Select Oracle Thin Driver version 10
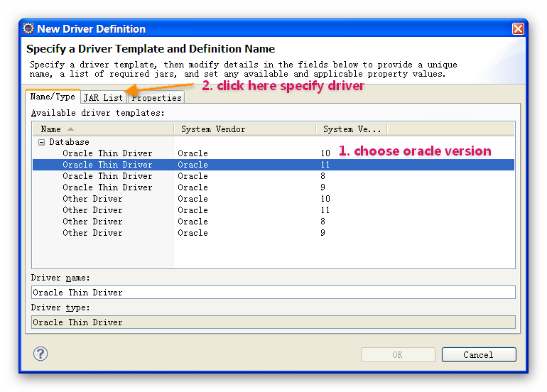 click(273, 153)
